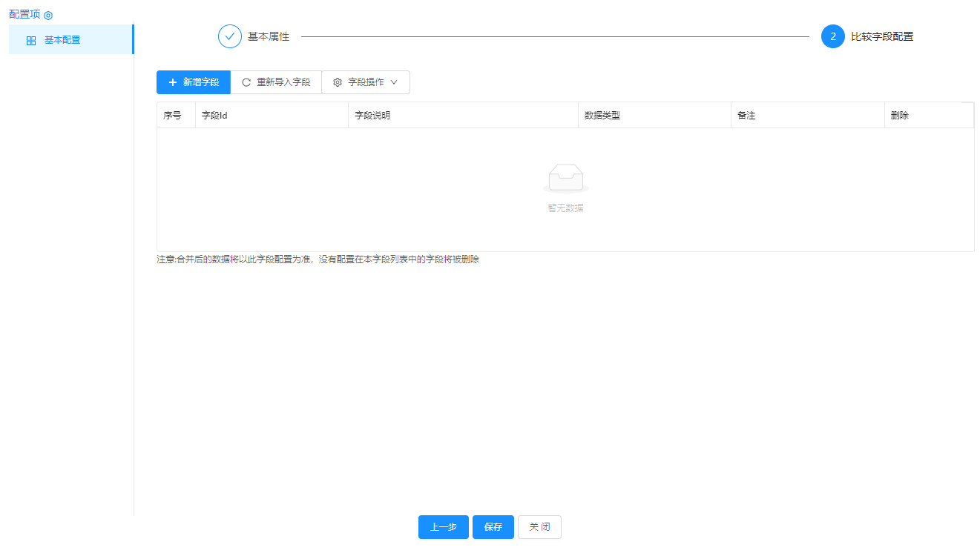Click the gear icon beside 配置项

(x=48, y=16)
